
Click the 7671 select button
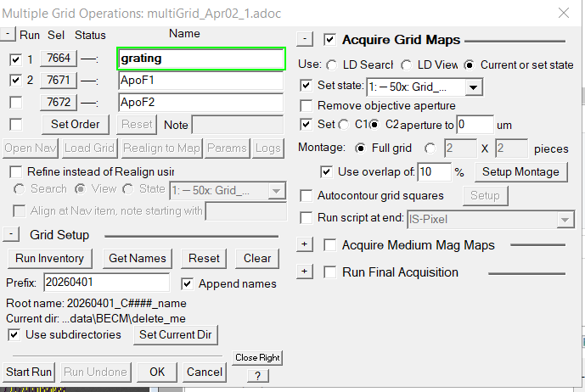click(59, 81)
